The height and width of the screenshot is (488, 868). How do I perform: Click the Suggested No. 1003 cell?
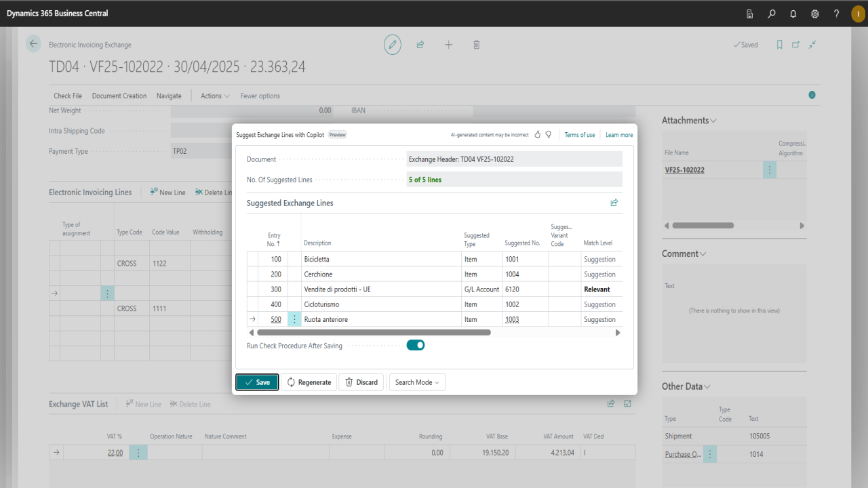[525, 319]
